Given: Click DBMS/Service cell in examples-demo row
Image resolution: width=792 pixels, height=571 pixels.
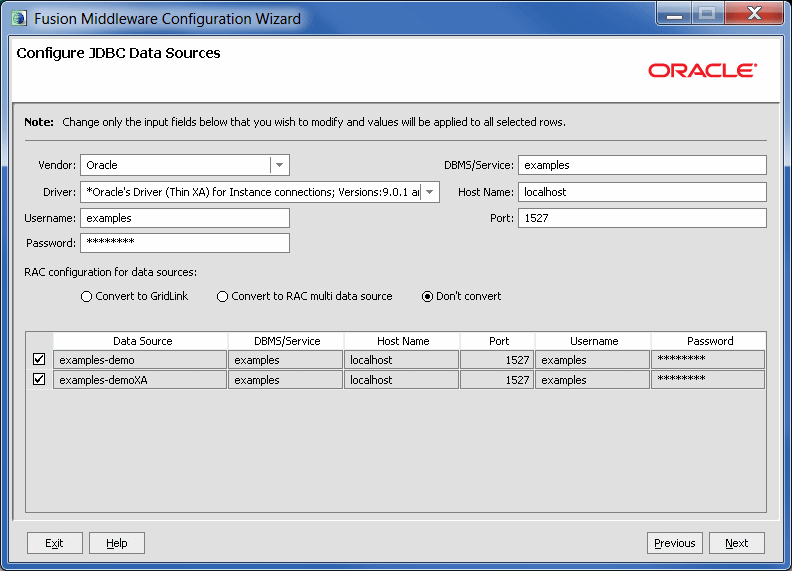Looking at the screenshot, I should (x=285, y=360).
